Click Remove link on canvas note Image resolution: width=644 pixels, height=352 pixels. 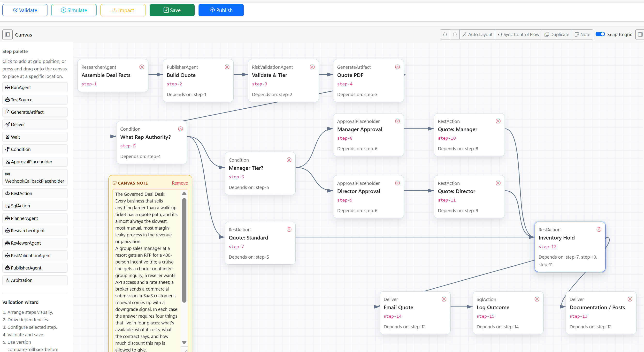click(x=180, y=183)
